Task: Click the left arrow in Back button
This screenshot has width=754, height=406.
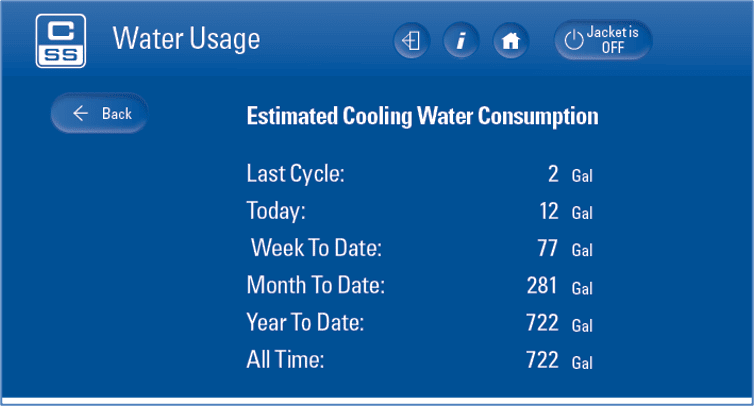Action: point(80,113)
